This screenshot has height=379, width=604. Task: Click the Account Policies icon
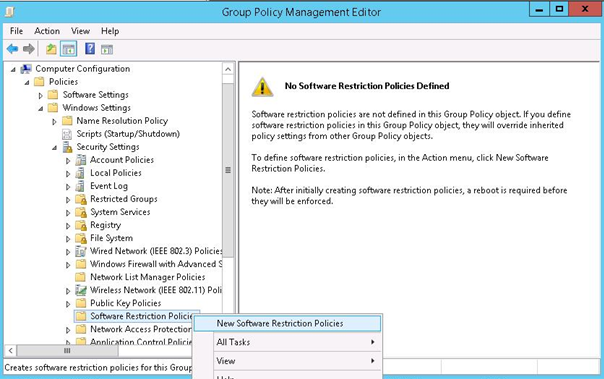[x=81, y=160]
